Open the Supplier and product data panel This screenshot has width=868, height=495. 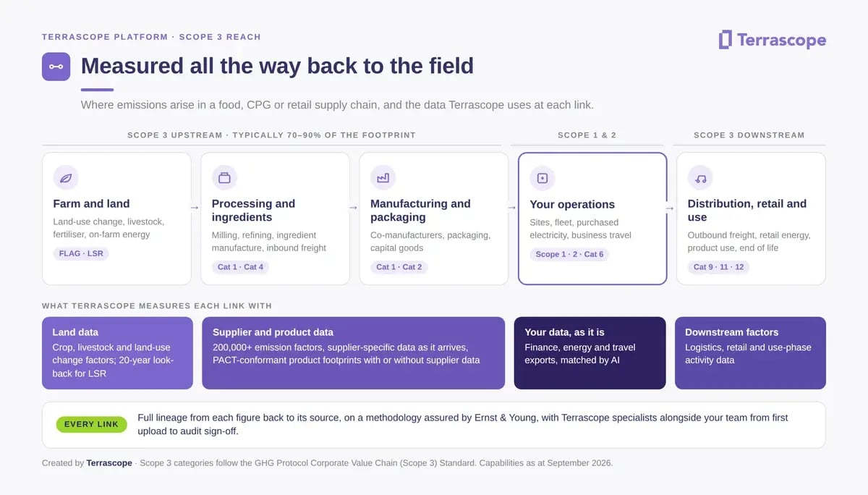(353, 353)
